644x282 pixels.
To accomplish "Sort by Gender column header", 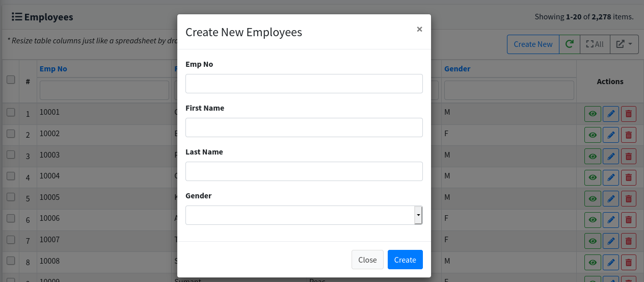I will click(457, 69).
